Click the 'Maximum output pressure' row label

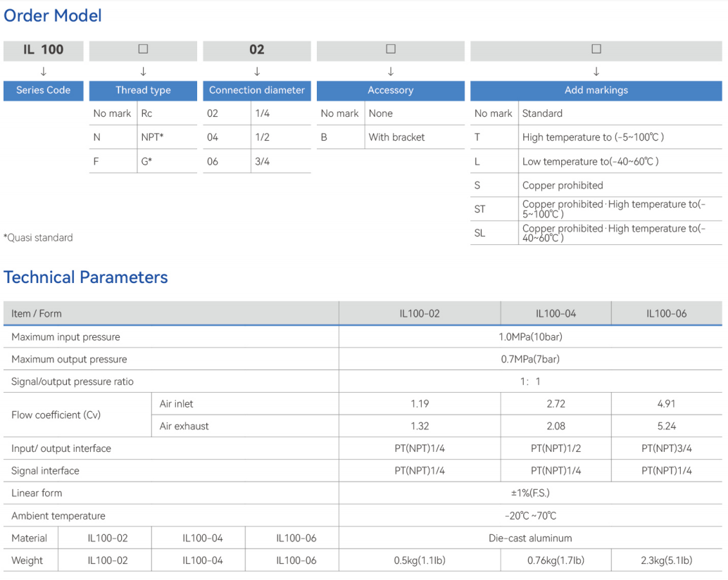(69, 359)
